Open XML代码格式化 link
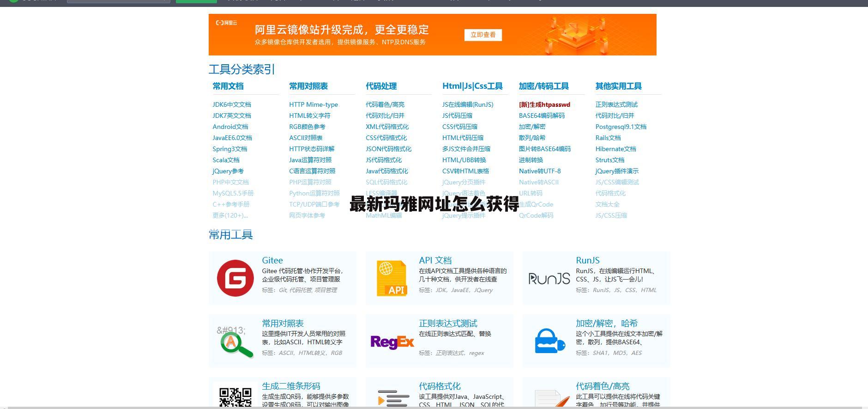 (387, 127)
